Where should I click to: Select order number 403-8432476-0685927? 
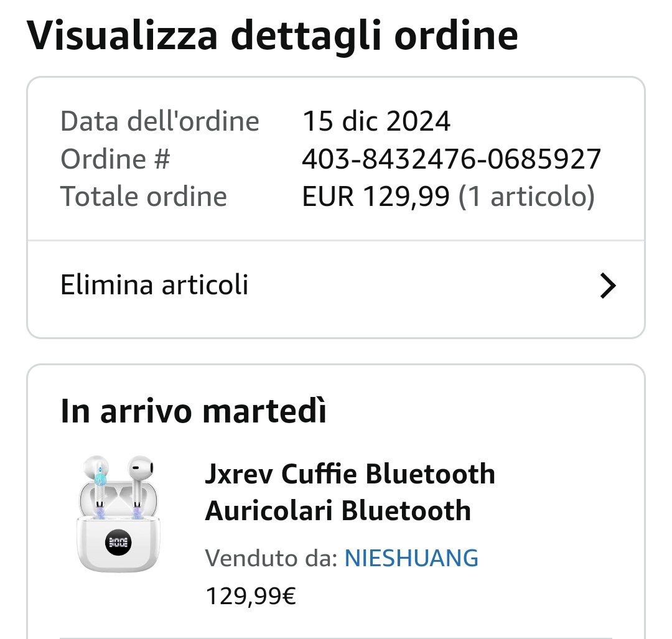451,159
